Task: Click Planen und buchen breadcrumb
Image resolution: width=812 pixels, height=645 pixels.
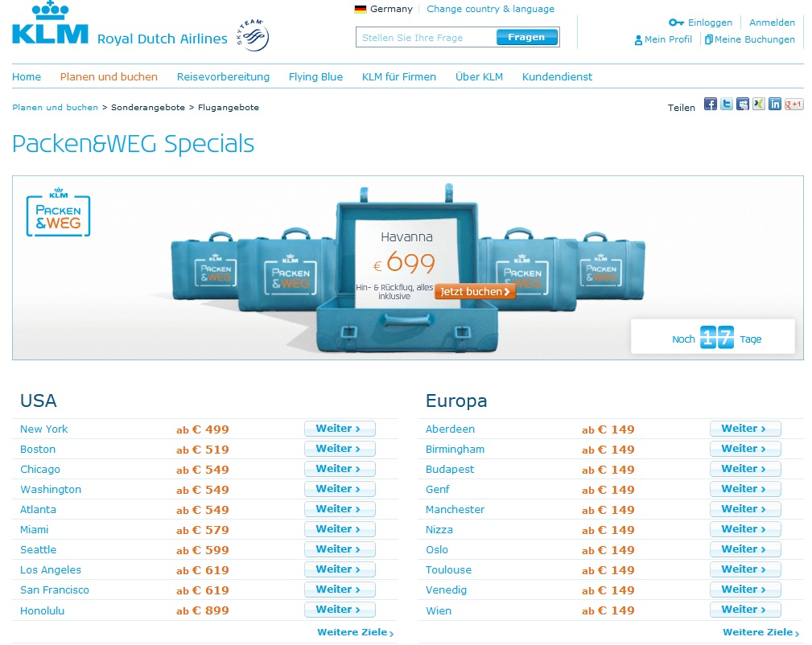Action: click(x=55, y=107)
